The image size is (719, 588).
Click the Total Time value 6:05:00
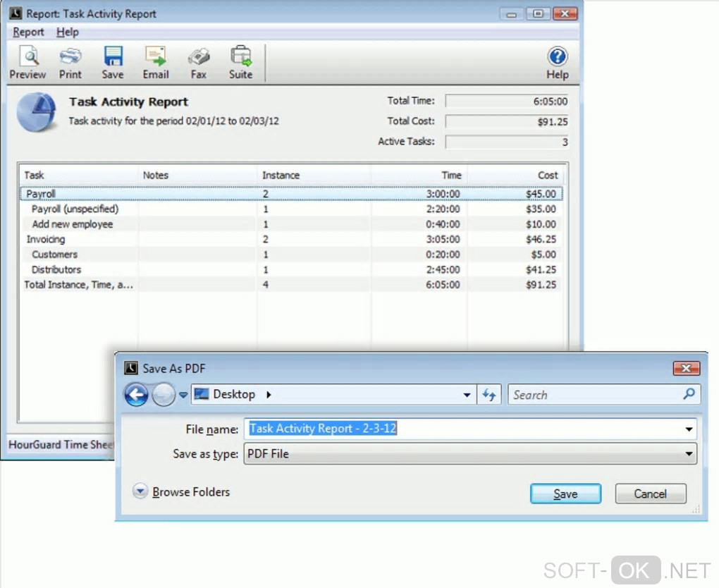pyautogui.click(x=507, y=101)
